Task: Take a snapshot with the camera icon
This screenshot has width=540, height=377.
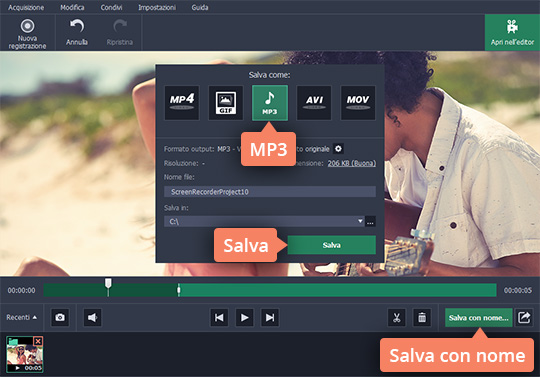Action: pos(60,317)
